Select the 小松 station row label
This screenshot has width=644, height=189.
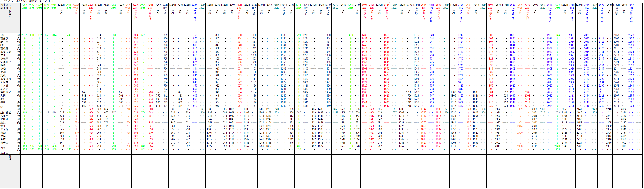3,69
